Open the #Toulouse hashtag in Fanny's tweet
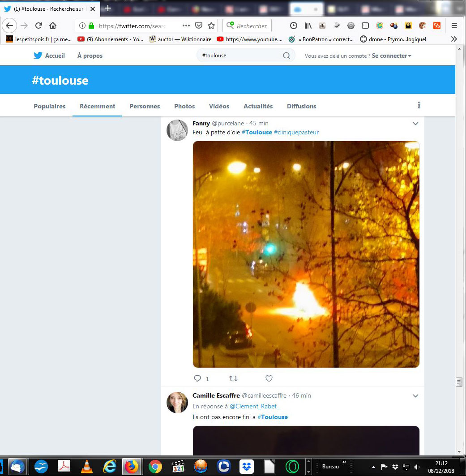The width and height of the screenshot is (466, 476). tap(257, 132)
